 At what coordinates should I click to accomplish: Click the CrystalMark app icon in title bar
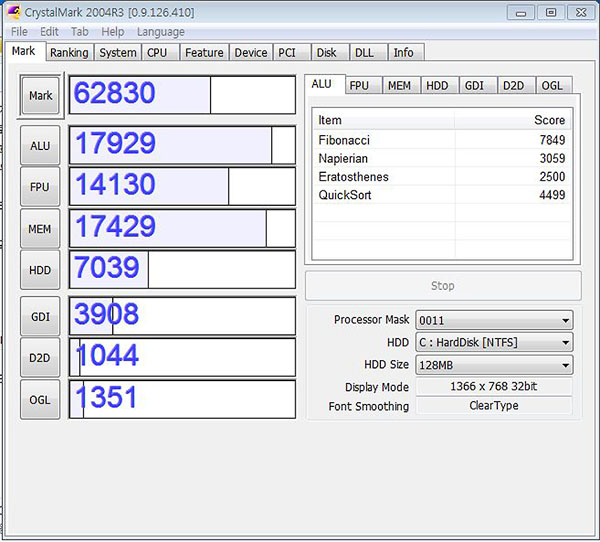(x=14, y=12)
